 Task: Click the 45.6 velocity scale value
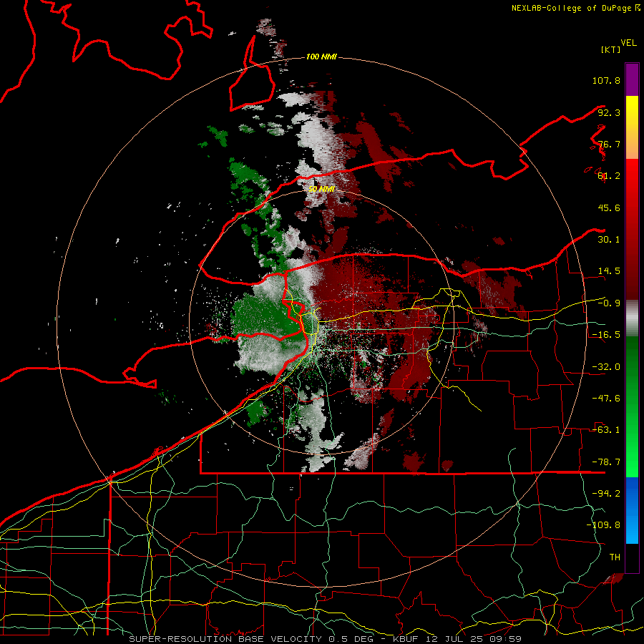(x=609, y=208)
